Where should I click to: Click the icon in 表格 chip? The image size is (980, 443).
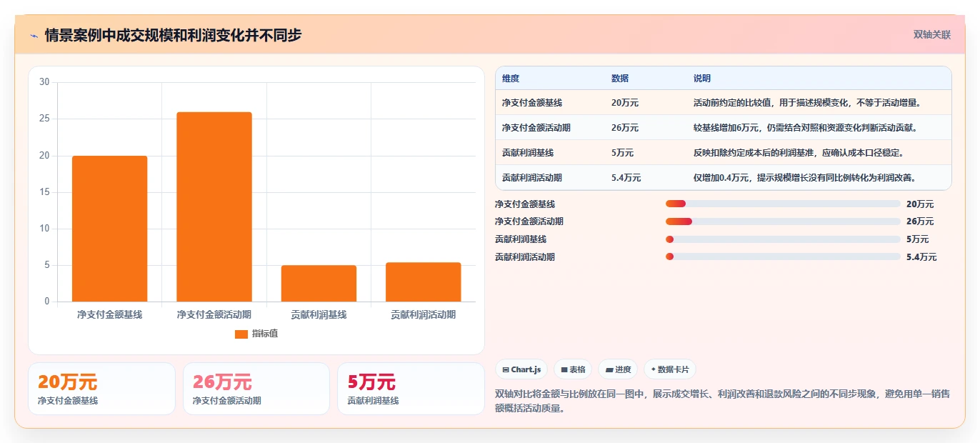[564, 369]
